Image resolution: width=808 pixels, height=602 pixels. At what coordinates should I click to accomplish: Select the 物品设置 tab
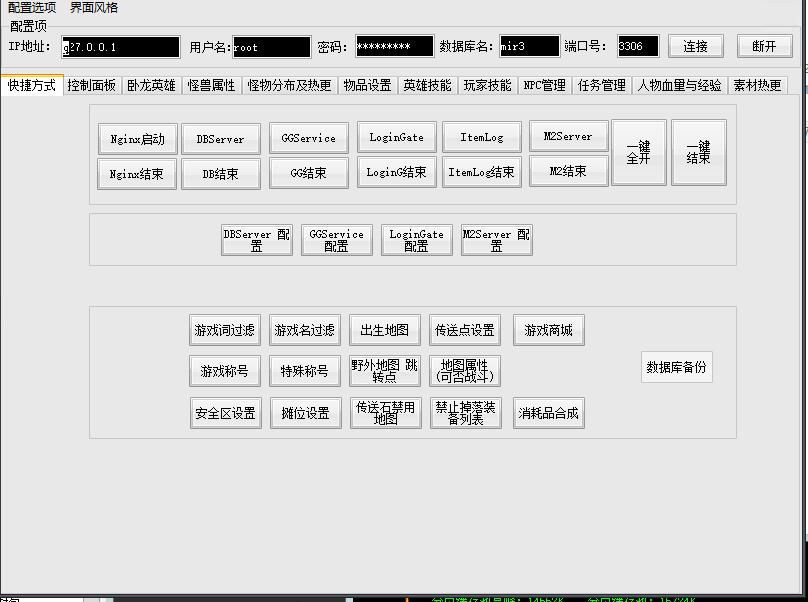coord(367,86)
